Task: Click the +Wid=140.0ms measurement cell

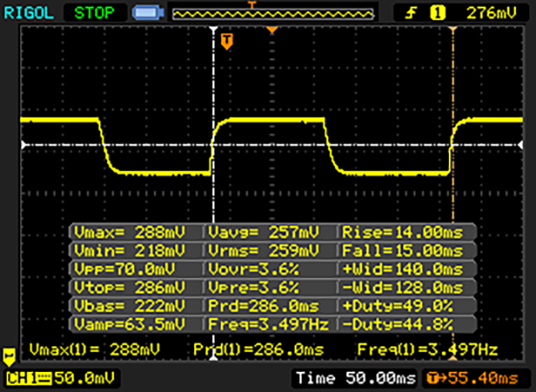Action: (407, 270)
